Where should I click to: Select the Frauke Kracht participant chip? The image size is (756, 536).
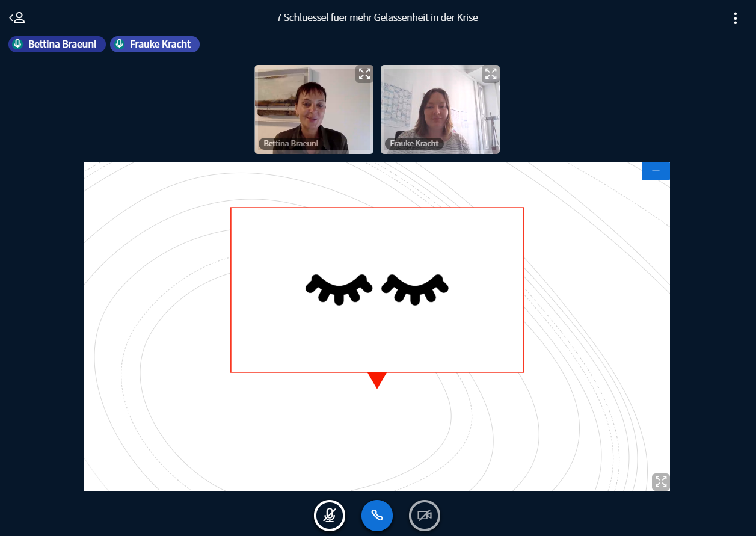(155, 44)
